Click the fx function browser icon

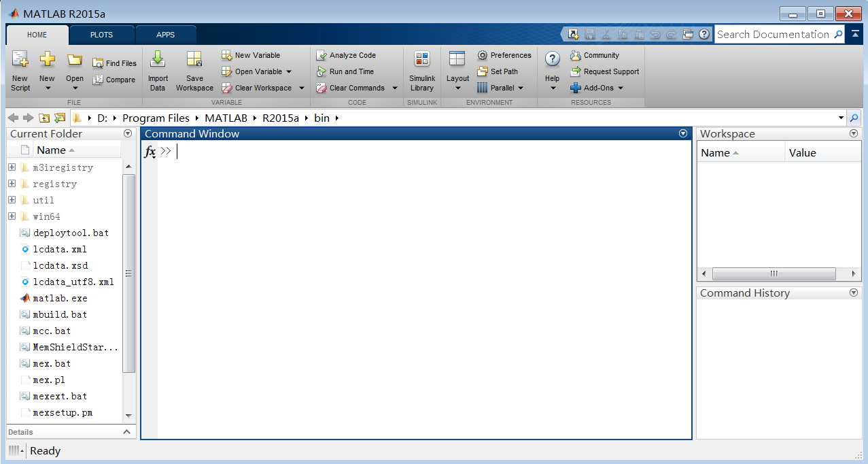(x=150, y=152)
